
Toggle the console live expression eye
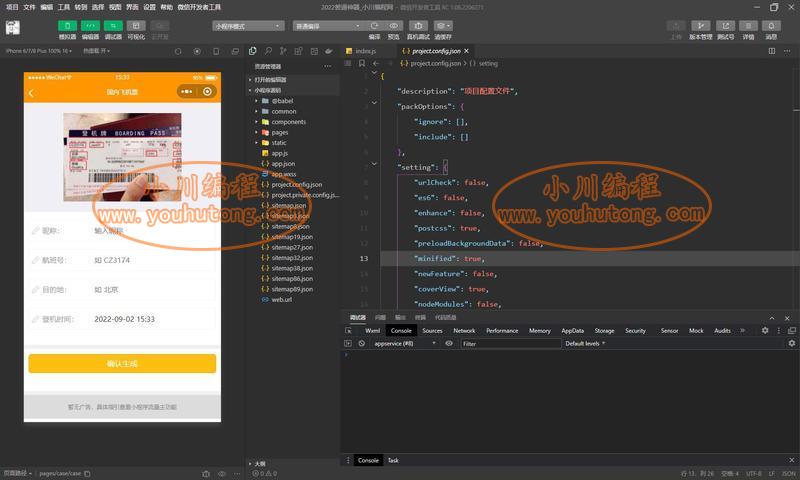point(449,344)
